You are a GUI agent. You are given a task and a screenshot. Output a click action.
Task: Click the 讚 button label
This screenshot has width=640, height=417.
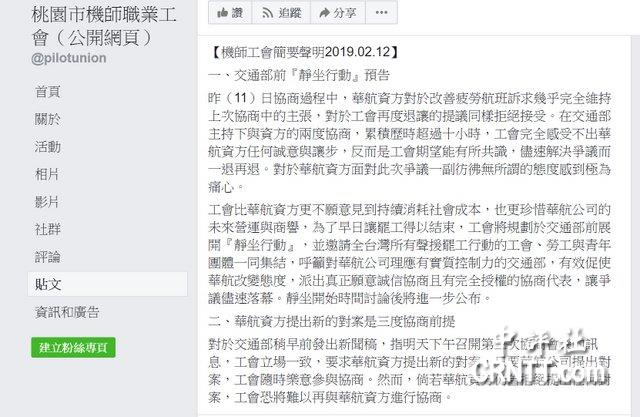click(x=238, y=13)
